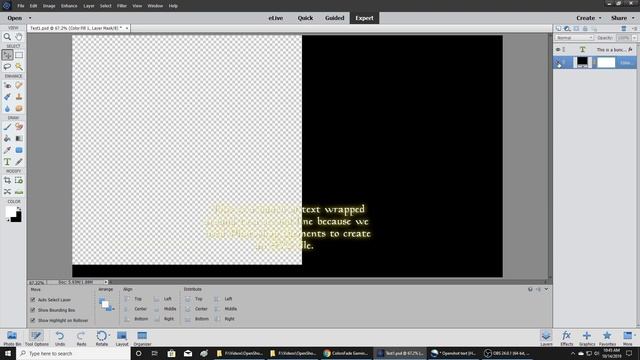
Task: Open the Arrange dropdown
Action: [x=106, y=304]
